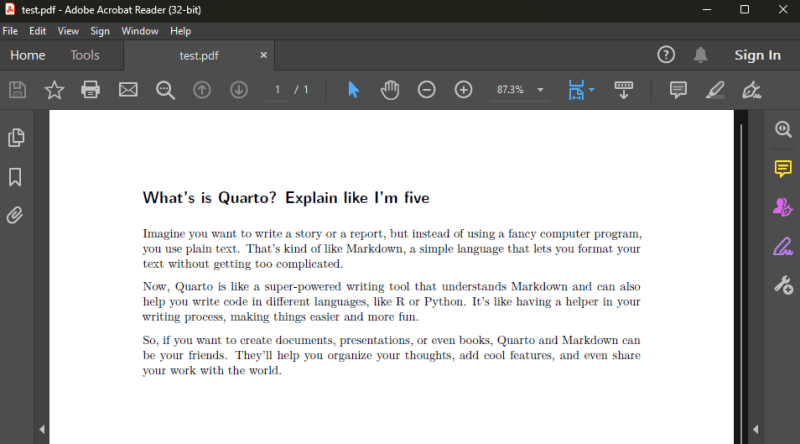Activate the Selection arrow tool
Viewport: 800px width, 444px height.
click(353, 90)
